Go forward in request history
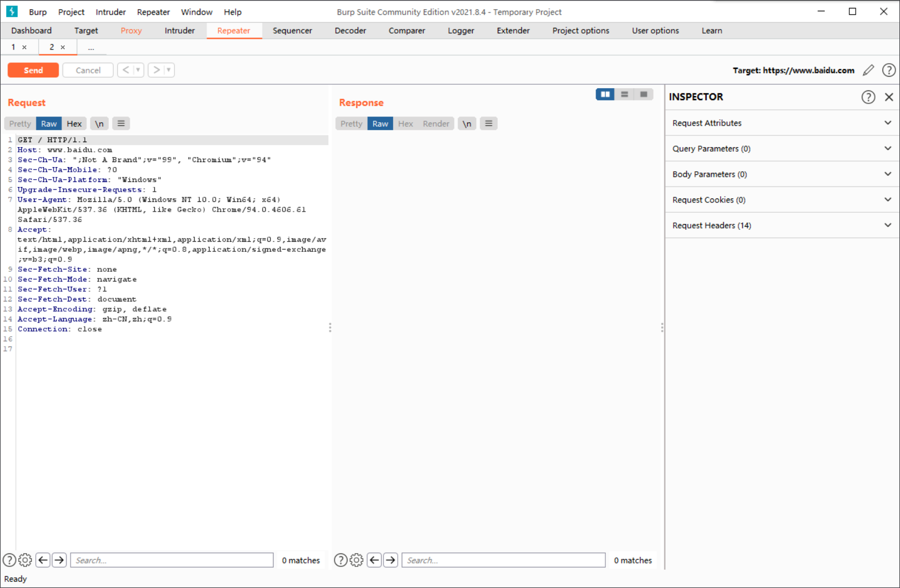 pos(156,70)
